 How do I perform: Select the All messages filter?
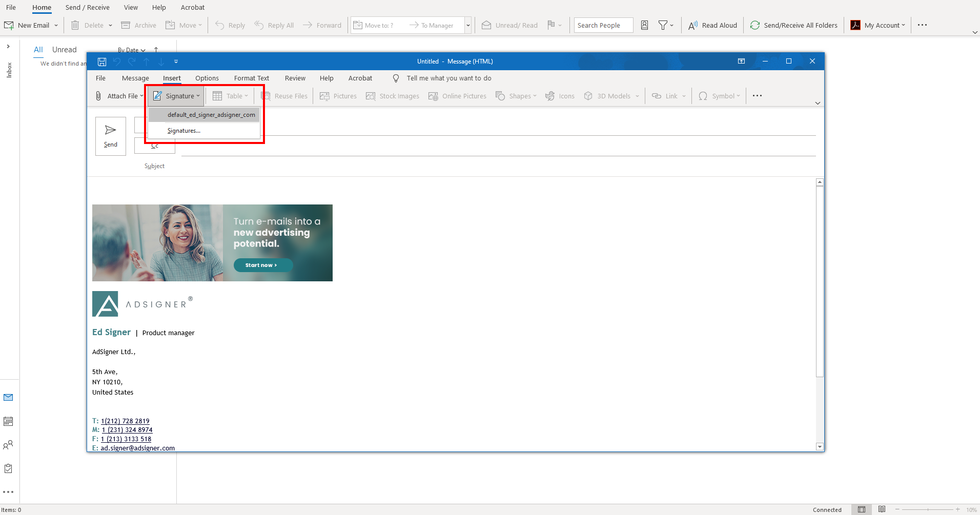click(38, 50)
